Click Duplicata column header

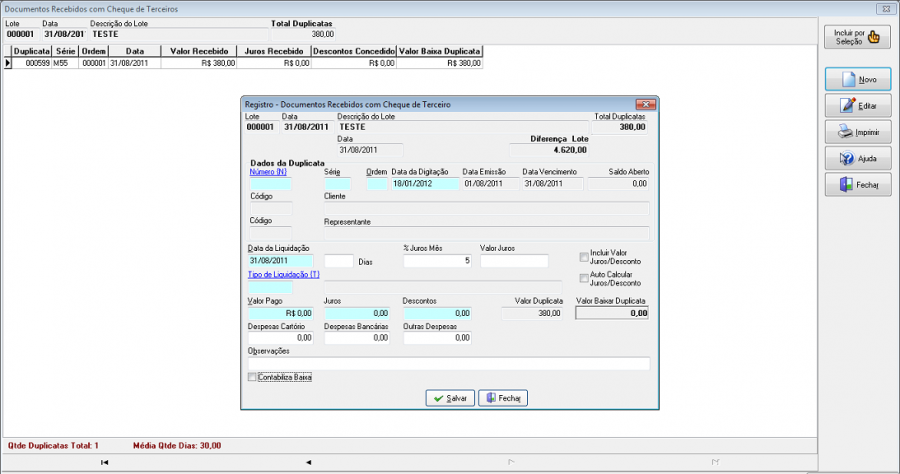(x=32, y=51)
